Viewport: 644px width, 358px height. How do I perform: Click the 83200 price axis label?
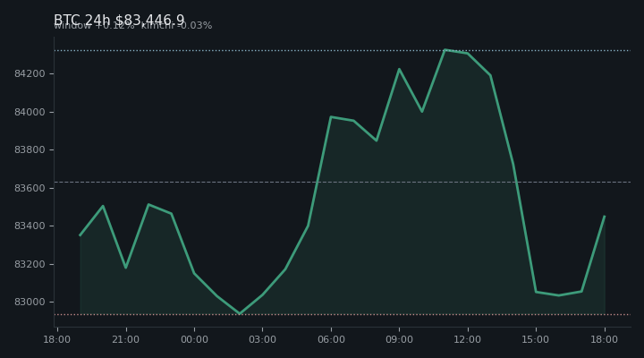click(30, 264)
